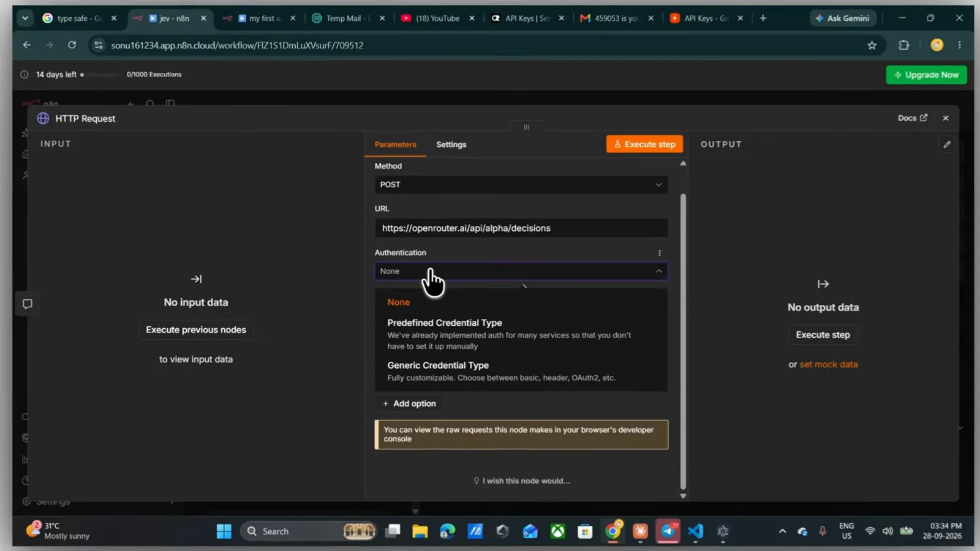Image resolution: width=980 pixels, height=551 pixels.
Task: Go back in browser history
Action: pyautogui.click(x=27, y=45)
